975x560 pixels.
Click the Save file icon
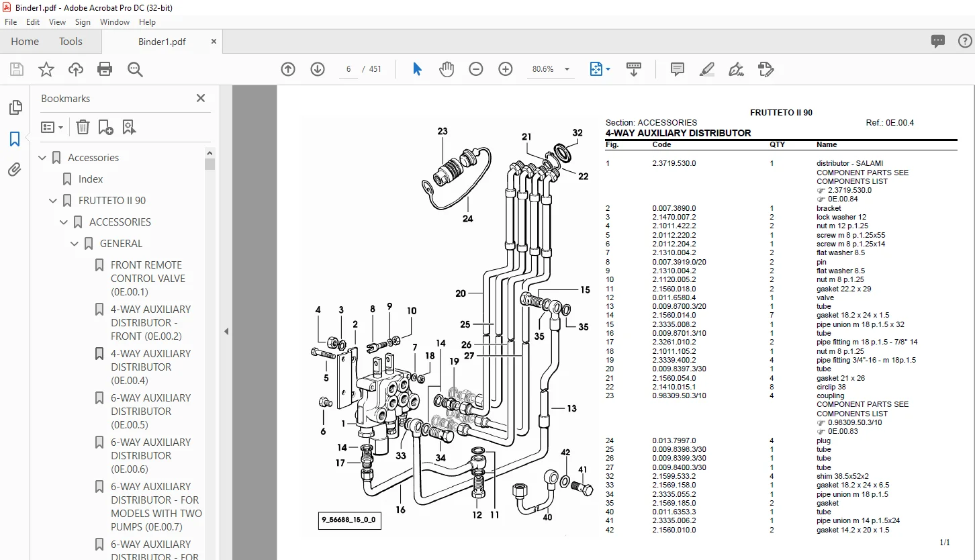17,69
